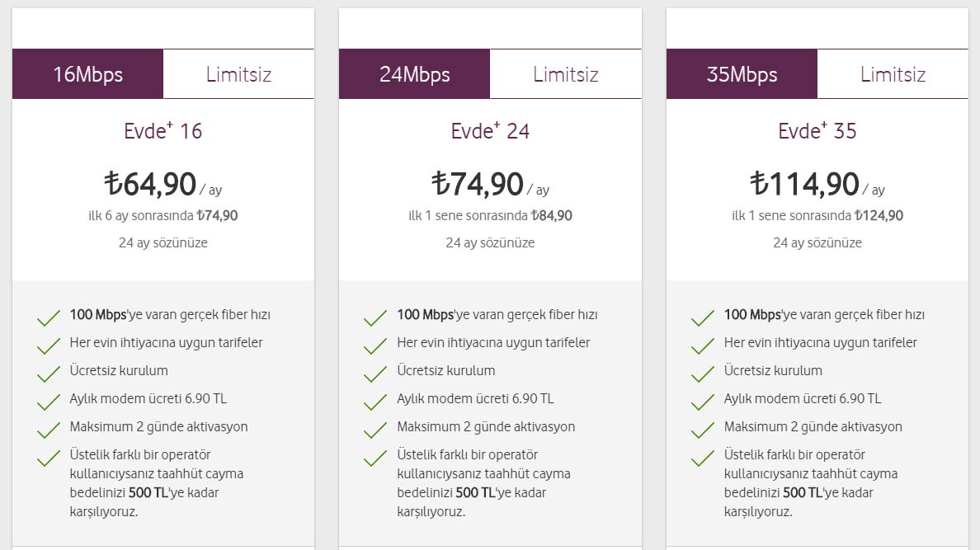Viewport: 980px width, 550px height.
Task: Open the Evde+ 35 plan title
Action: (817, 130)
